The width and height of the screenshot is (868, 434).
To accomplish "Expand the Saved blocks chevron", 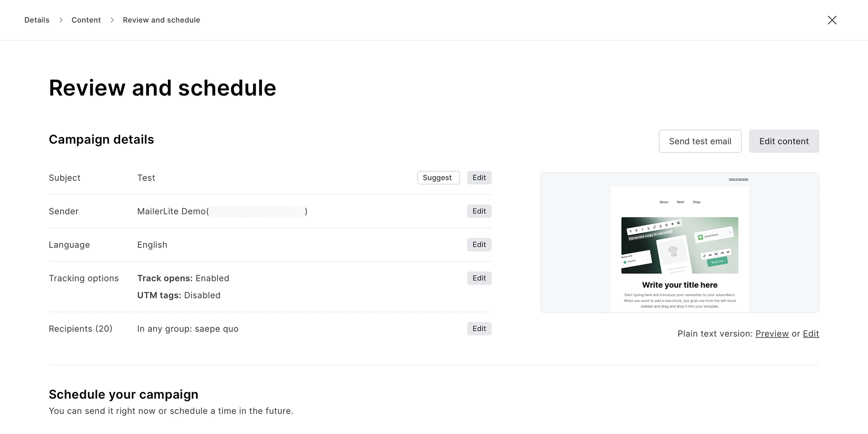I will [x=730, y=232].
